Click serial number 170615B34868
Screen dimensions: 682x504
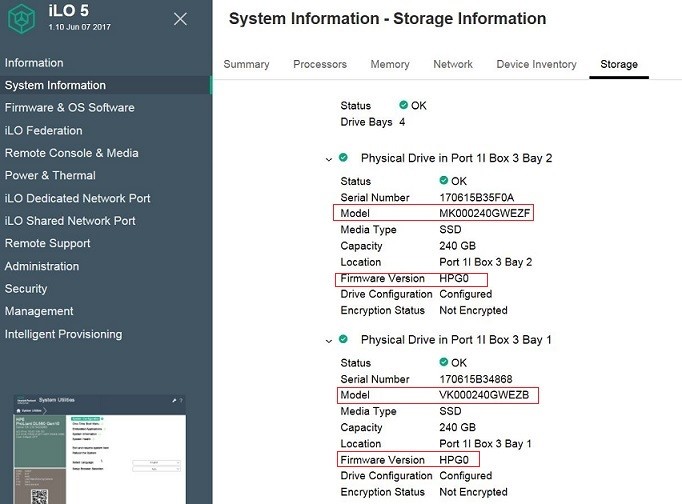pos(475,379)
